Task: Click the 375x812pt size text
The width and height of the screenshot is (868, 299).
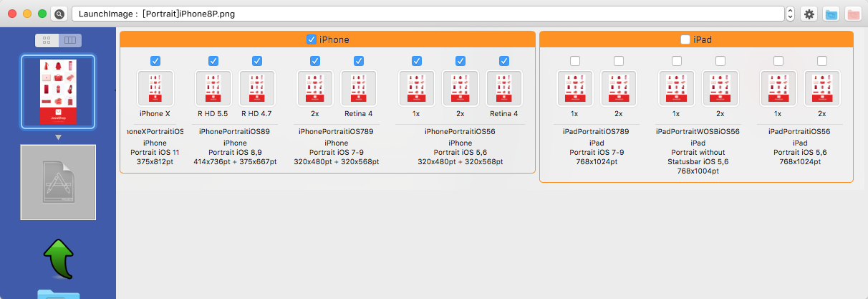Action: click(155, 162)
